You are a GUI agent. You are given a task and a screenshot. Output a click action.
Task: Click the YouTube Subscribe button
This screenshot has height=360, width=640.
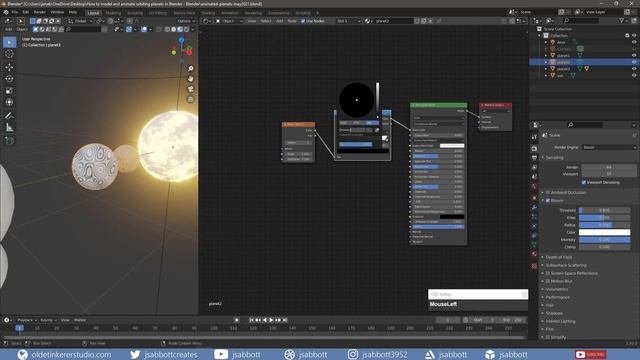591,354
